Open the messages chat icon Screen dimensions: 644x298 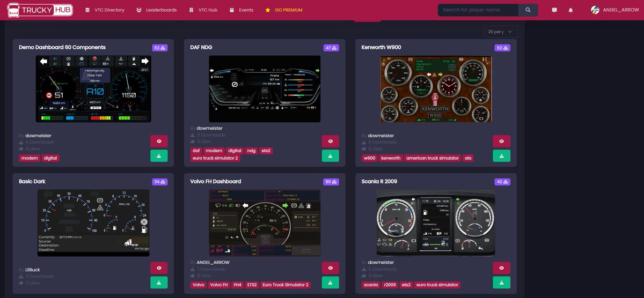coord(554,10)
